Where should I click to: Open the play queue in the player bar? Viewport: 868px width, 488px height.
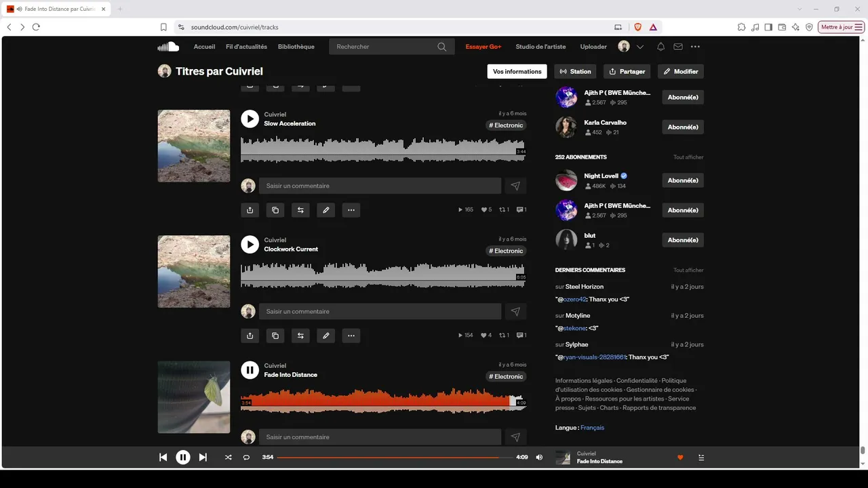(701, 457)
